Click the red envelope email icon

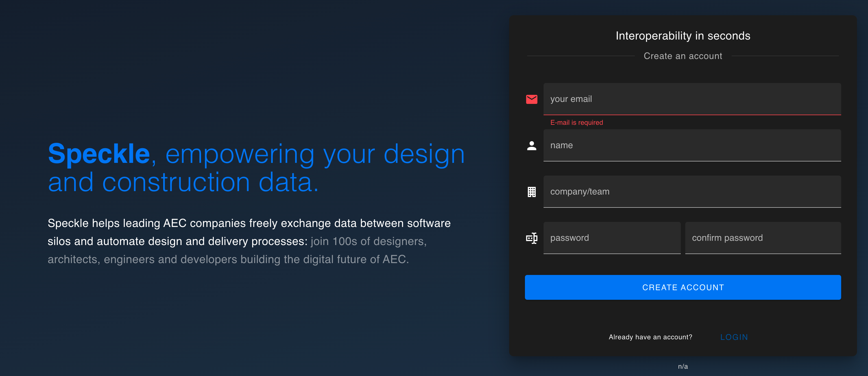[531, 99]
